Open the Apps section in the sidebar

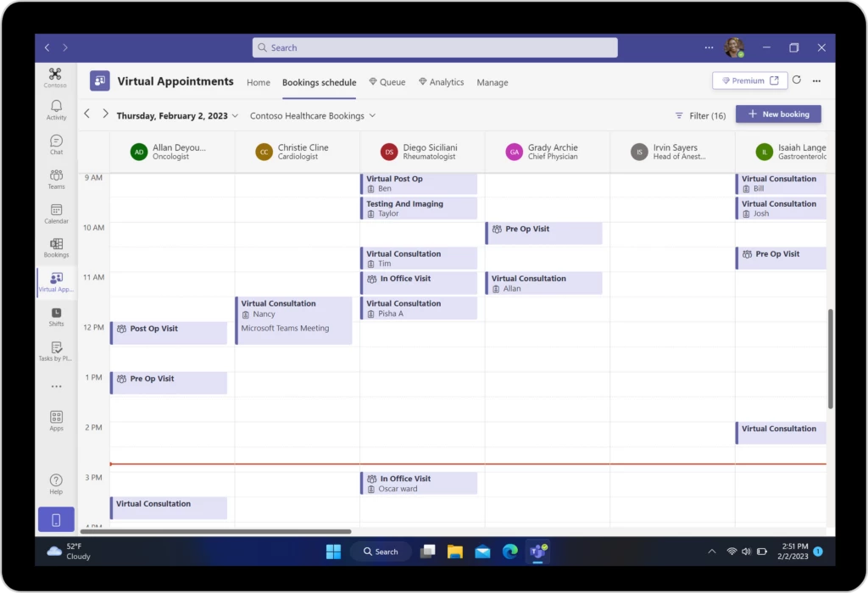point(56,420)
